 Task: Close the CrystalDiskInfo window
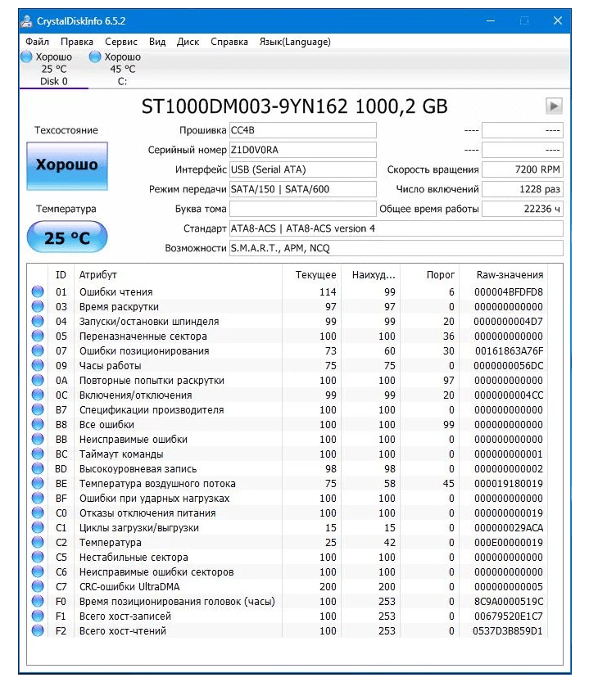click(558, 20)
